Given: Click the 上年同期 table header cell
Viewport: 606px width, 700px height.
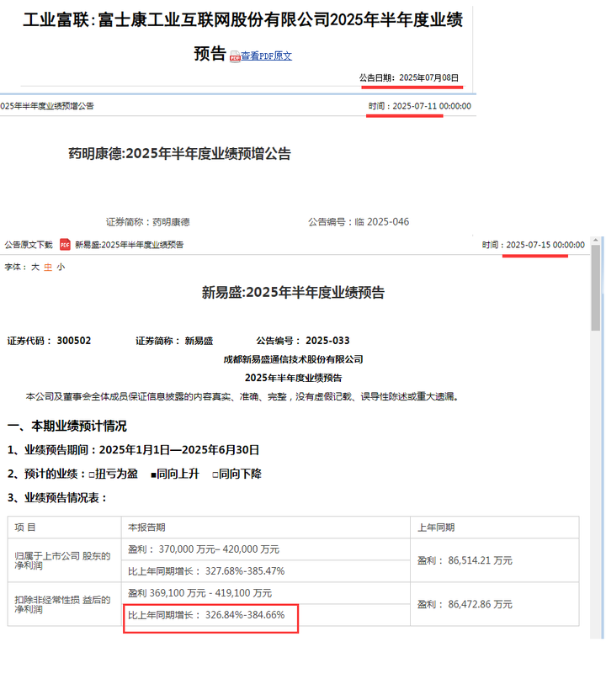Looking at the screenshot, I should [495, 528].
